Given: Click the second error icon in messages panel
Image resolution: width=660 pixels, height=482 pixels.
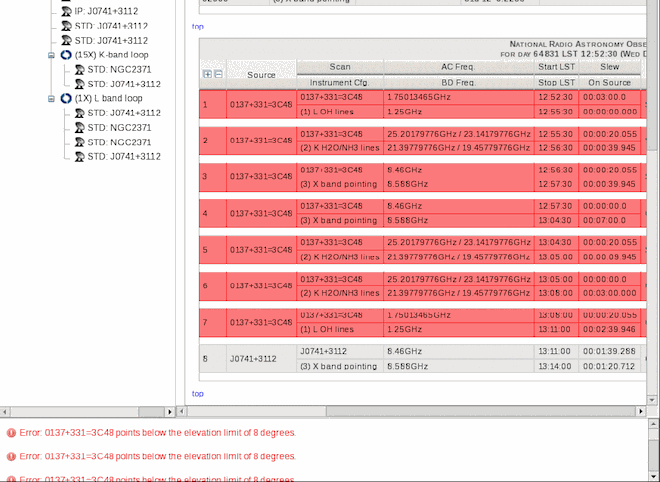Looking at the screenshot, I should [x=11, y=456].
